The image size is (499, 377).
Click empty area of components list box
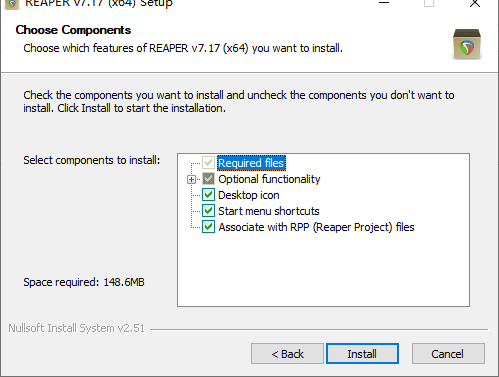coord(323,270)
